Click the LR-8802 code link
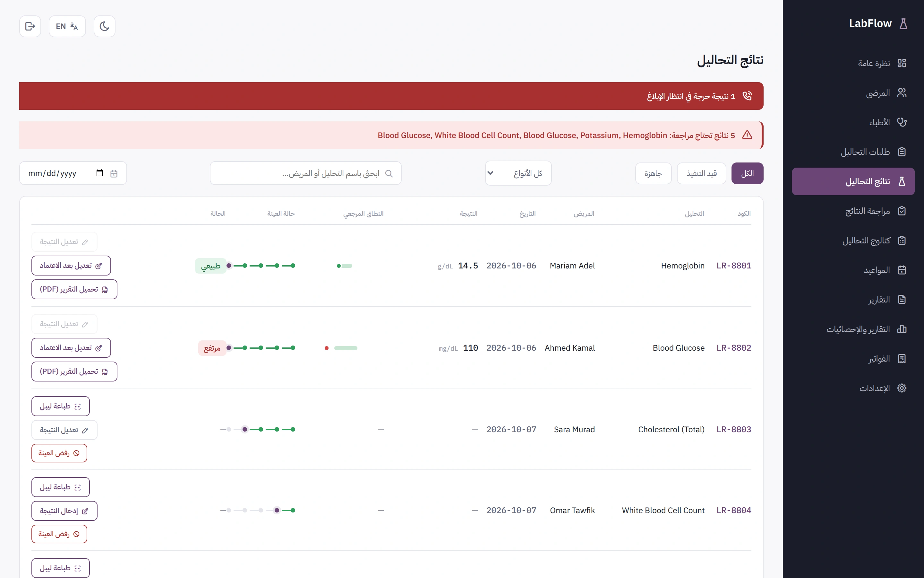924x578 pixels. (733, 348)
